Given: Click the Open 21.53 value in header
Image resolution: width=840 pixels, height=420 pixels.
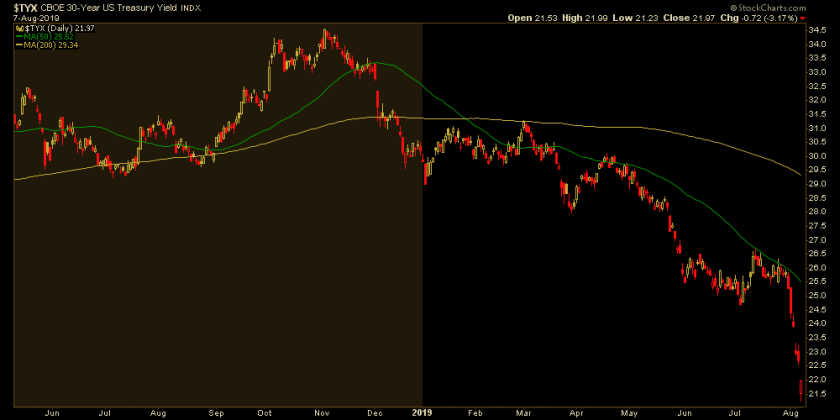Looking at the screenshot, I should point(532,18).
